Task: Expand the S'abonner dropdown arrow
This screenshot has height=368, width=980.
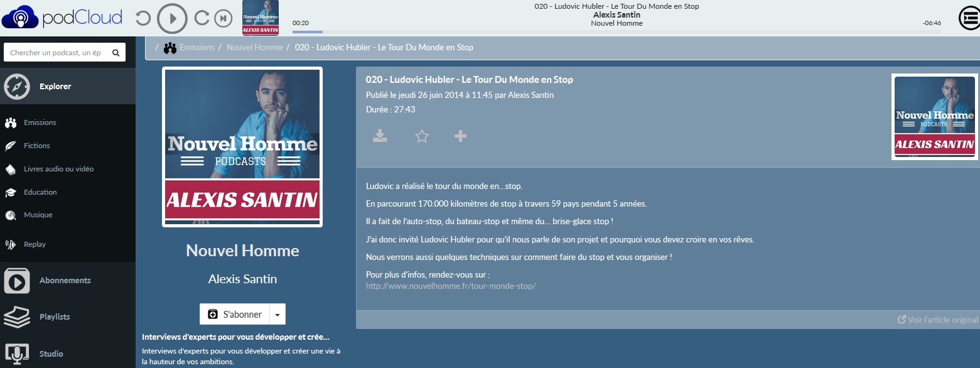Action: tap(277, 314)
